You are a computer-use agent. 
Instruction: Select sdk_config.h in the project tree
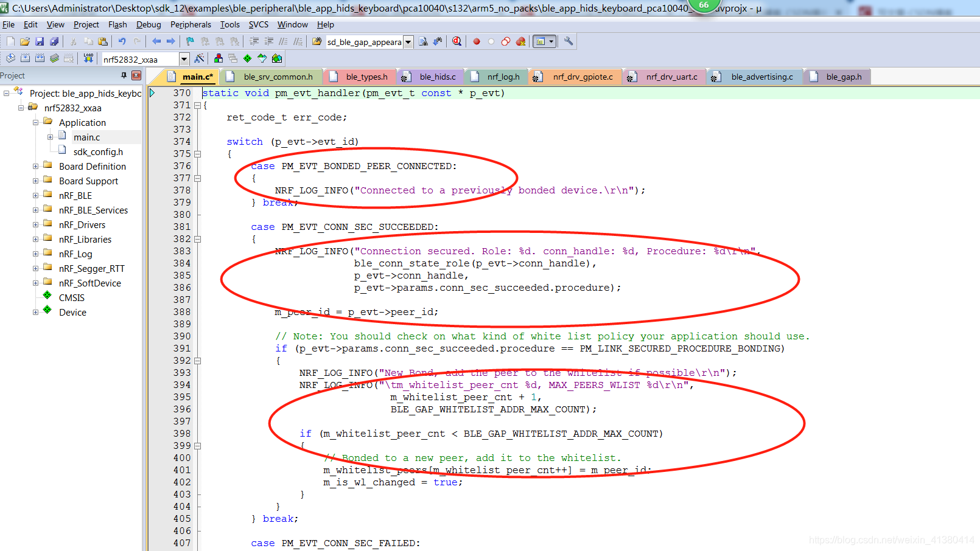pos(98,151)
